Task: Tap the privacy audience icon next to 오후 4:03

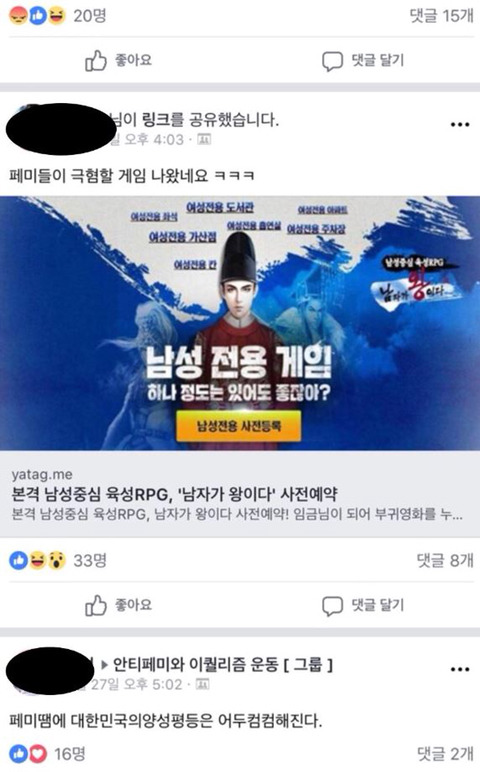Action: [204, 140]
